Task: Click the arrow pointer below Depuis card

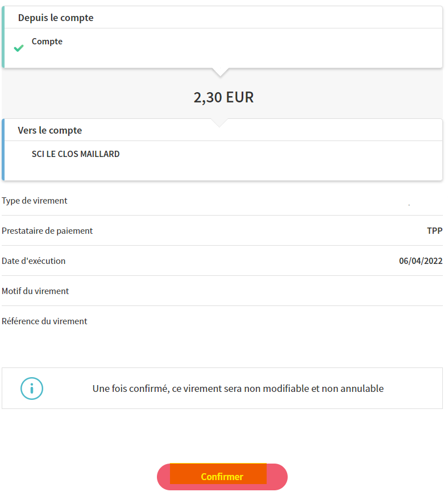Action: click(x=221, y=72)
